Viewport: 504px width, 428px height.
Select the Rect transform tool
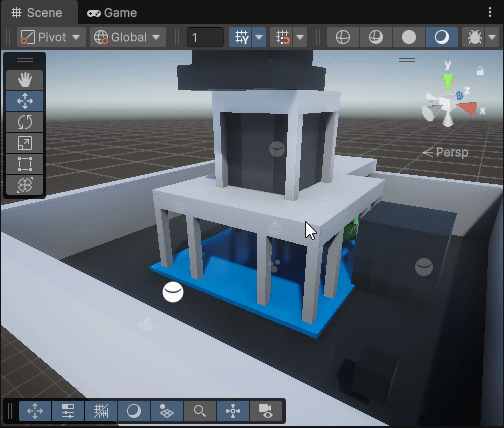(x=25, y=164)
